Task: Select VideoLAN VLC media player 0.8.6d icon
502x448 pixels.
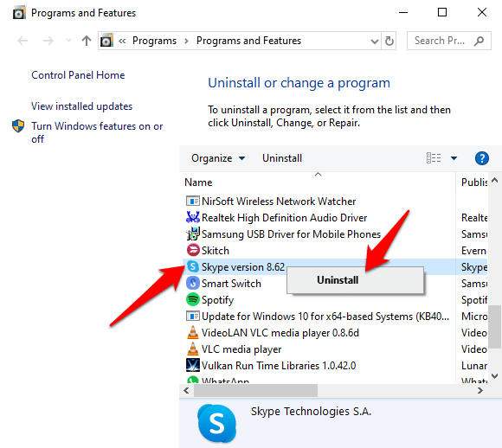Action: point(193,332)
